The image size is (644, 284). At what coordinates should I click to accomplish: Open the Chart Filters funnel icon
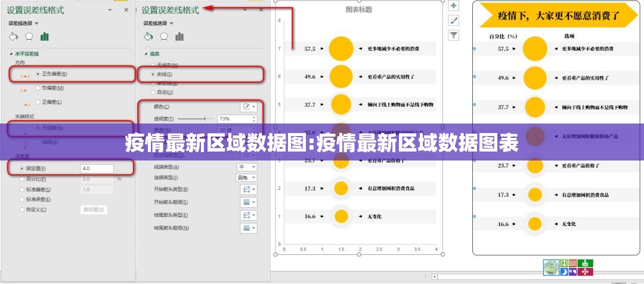(453, 35)
